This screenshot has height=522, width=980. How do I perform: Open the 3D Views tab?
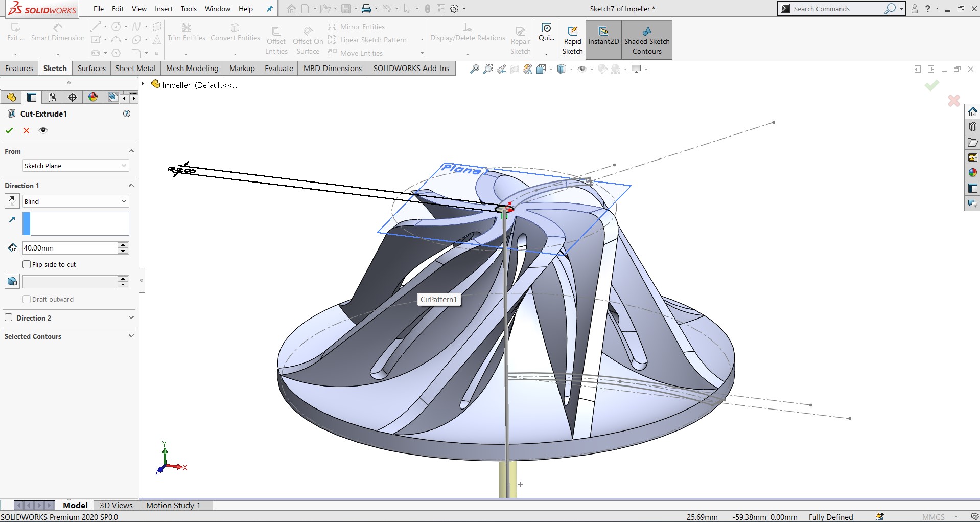point(116,505)
